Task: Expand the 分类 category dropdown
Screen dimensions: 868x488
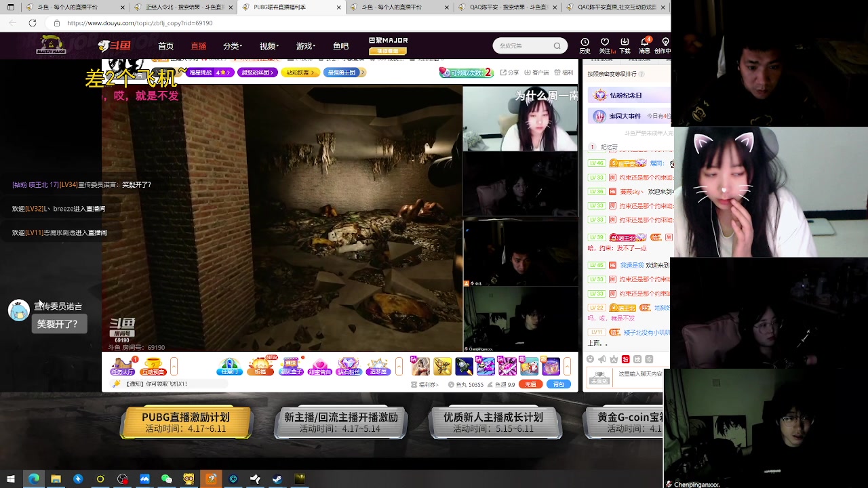Action: point(233,46)
